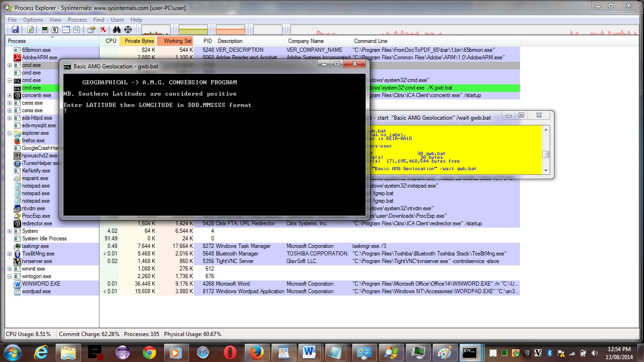Expand the TosBtMng.exe tree node
Image resolution: width=644 pixels, height=362 pixels.
click(9, 254)
